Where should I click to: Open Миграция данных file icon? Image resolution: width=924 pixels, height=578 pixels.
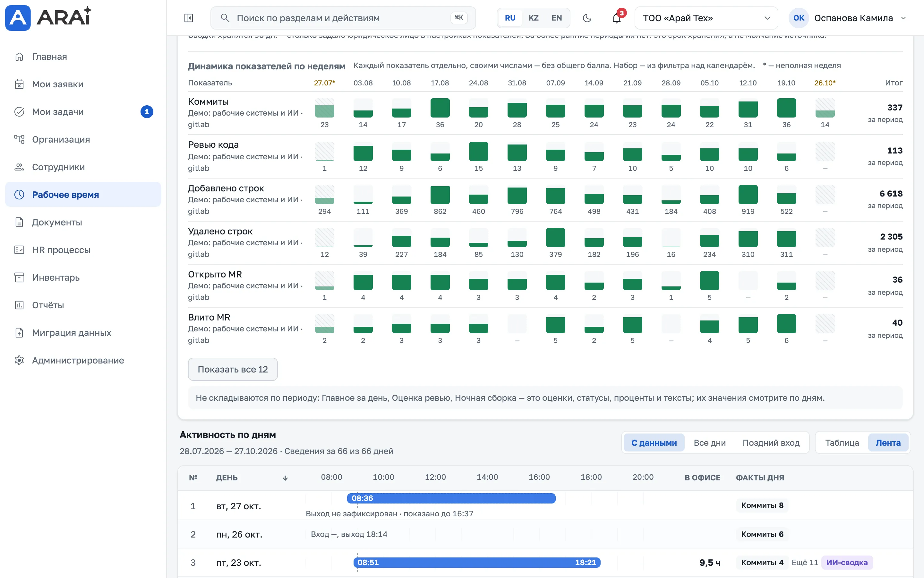coord(19,333)
